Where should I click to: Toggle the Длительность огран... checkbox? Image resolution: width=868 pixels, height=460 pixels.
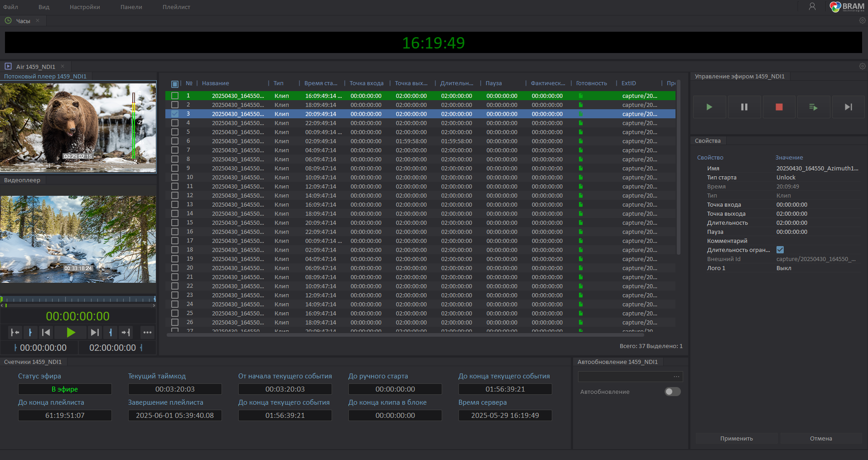tap(780, 250)
